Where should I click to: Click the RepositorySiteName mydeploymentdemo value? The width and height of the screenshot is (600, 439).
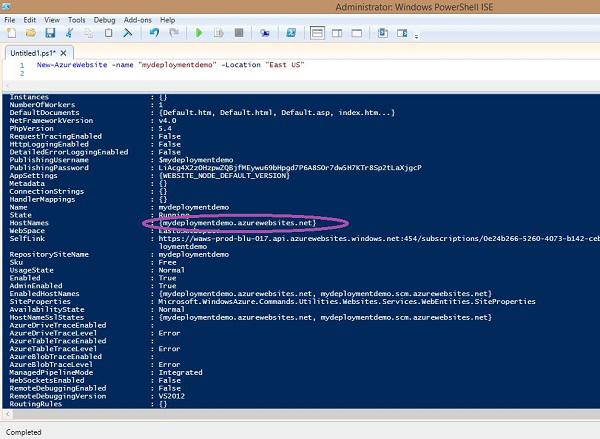click(194, 254)
